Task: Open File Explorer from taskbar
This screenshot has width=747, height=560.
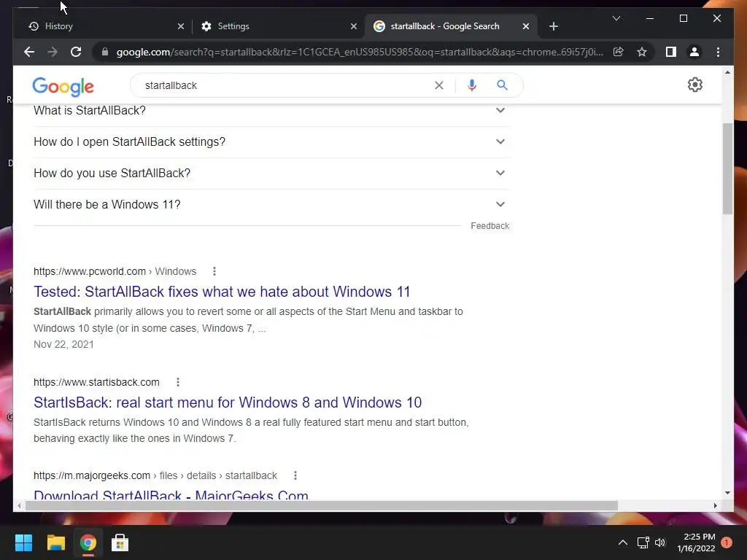Action: (x=55, y=542)
